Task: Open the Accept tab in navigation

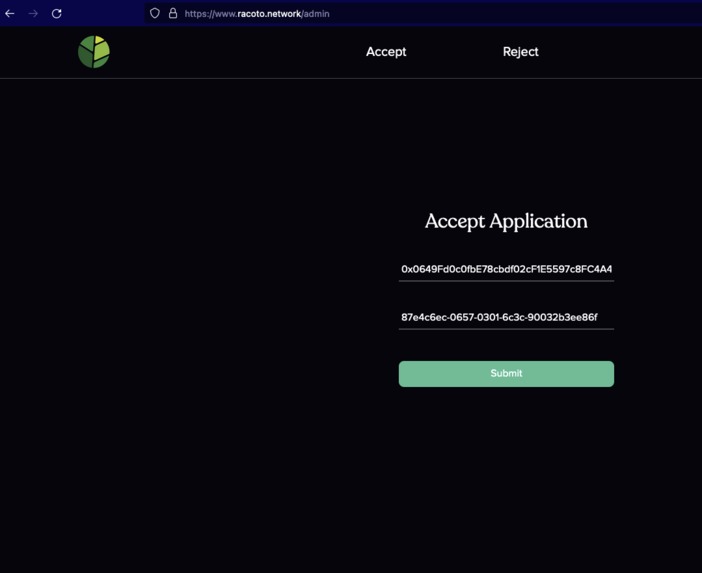Action: point(386,52)
